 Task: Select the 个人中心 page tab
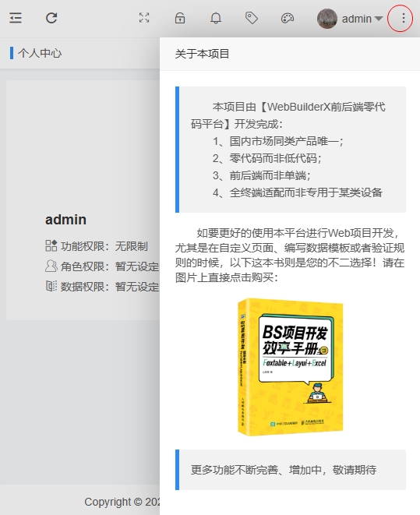click(40, 53)
